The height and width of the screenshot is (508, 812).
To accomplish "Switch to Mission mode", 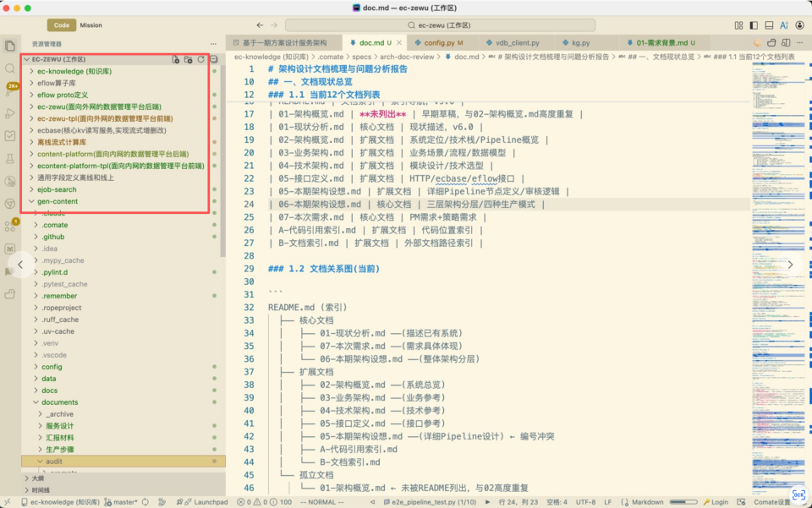I will (x=91, y=25).
